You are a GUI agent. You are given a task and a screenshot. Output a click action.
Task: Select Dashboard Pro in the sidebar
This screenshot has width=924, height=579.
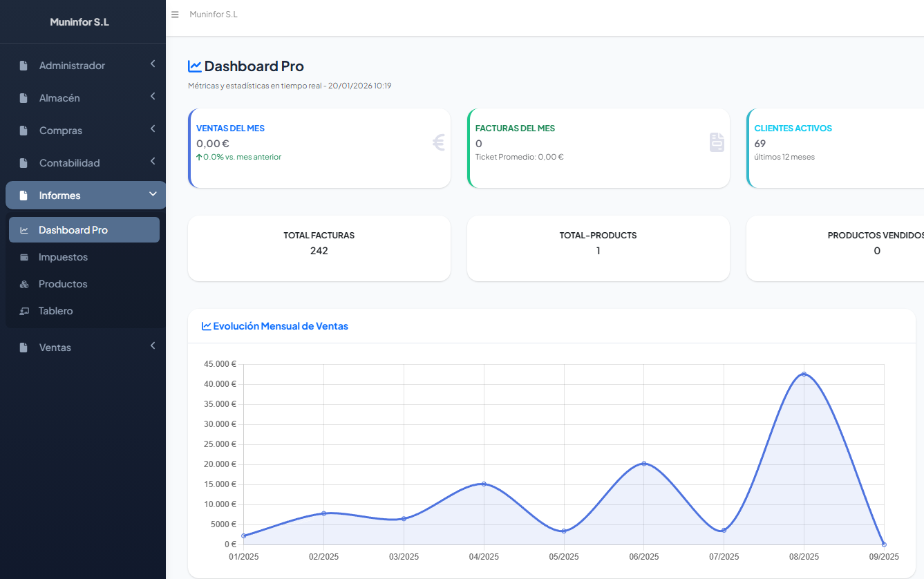(x=73, y=230)
